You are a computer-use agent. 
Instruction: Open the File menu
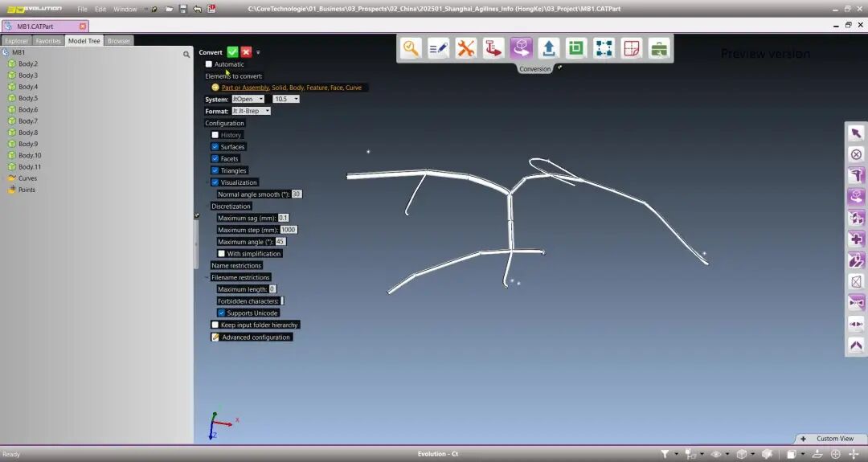(82, 9)
